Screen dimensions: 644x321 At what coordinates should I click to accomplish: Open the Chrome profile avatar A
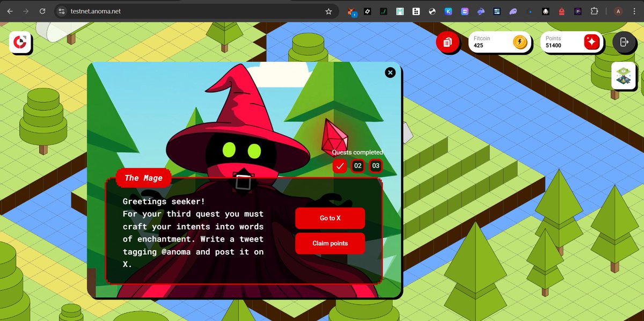618,11
